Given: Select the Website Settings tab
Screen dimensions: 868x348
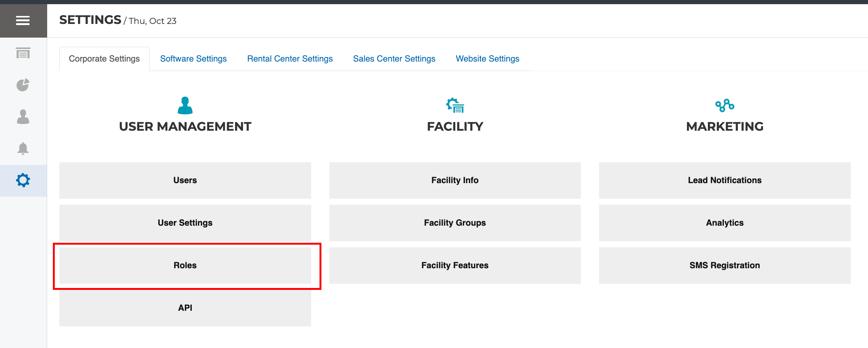Looking at the screenshot, I should pyautogui.click(x=487, y=59).
